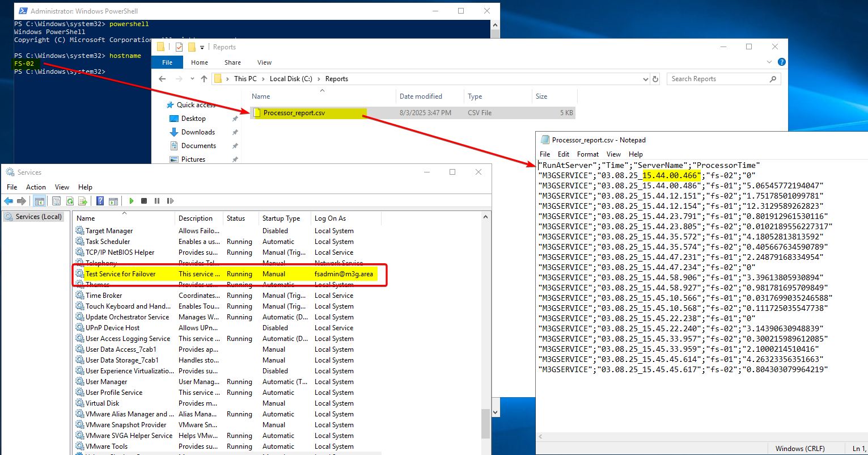Sort Explorer by Date modified column

click(x=421, y=96)
